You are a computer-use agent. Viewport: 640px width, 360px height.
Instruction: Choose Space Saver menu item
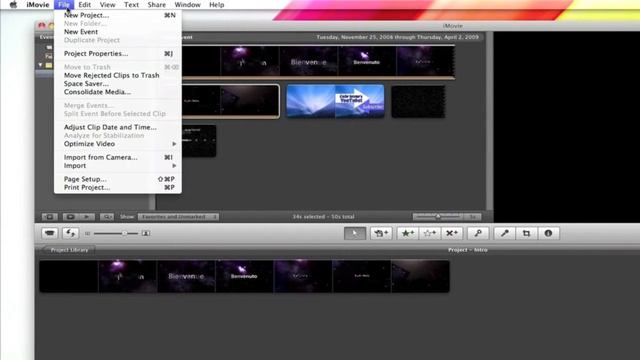pos(118,84)
